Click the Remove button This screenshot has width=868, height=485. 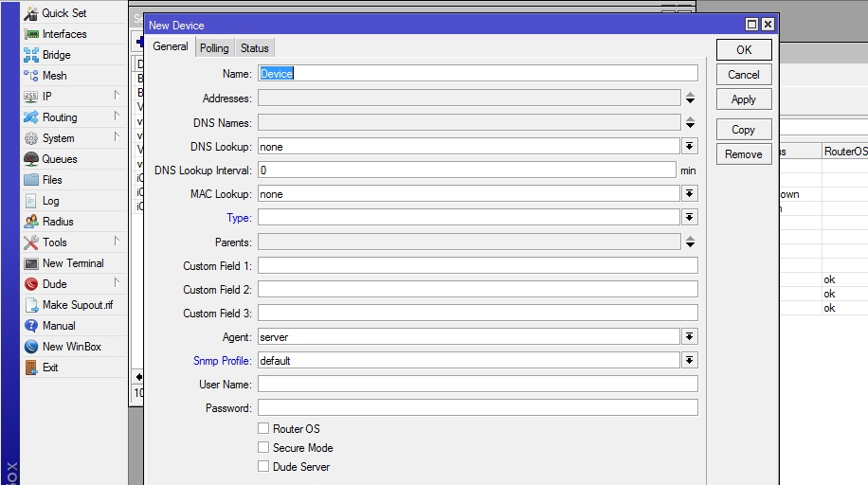[x=744, y=154]
